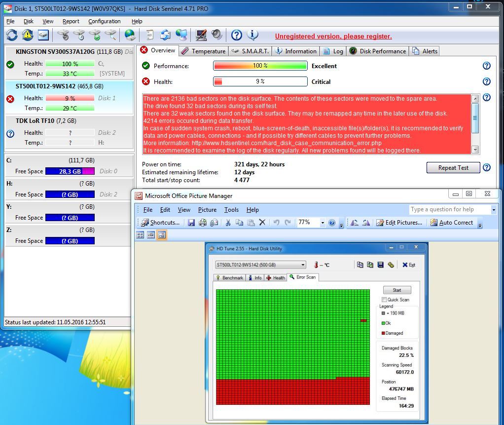Image resolution: width=504 pixels, height=425 pixels.
Task: Click the globe with disk icon
Action: (130, 35)
